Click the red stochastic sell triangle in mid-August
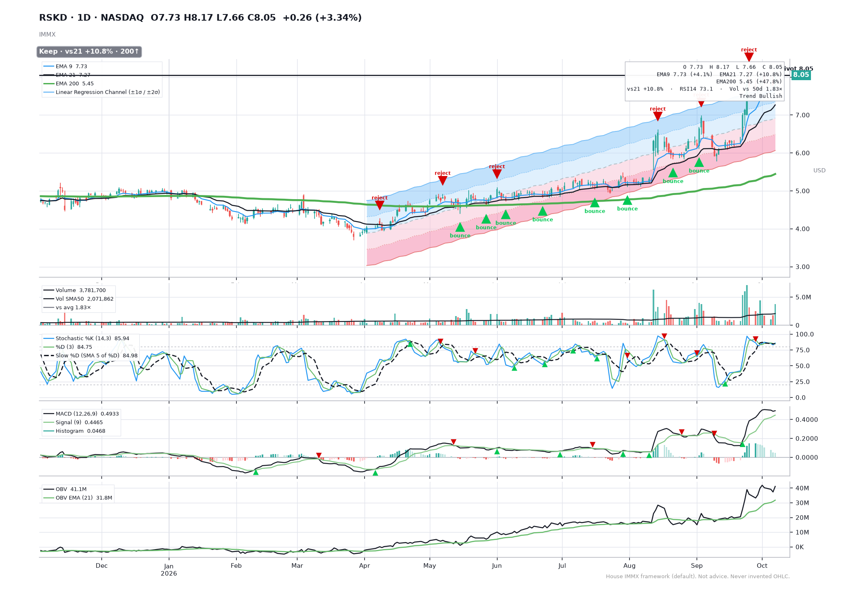Screen dimensions: 868x590 (x=664, y=336)
